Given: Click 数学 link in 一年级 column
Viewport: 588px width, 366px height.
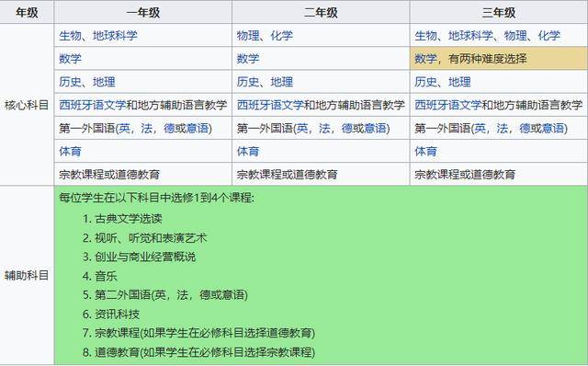Looking at the screenshot, I should click(70, 59).
